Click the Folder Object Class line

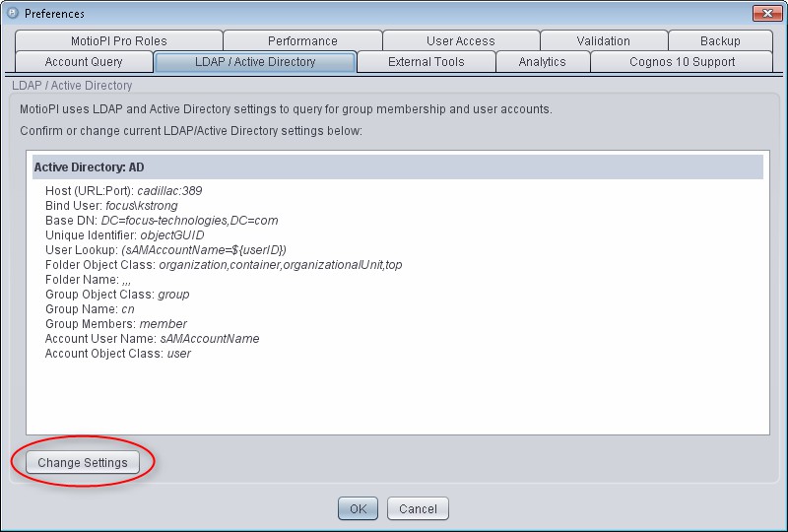224,264
